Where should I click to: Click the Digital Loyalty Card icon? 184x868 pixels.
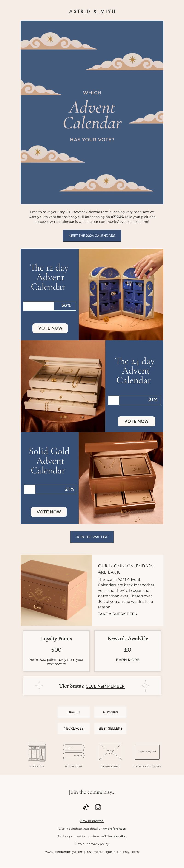(x=147, y=752)
